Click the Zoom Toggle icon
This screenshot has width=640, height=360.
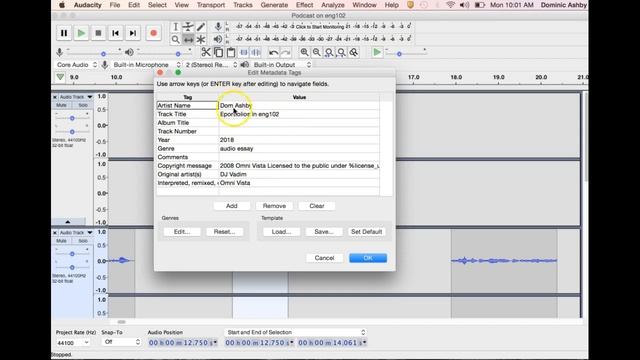coord(353,52)
